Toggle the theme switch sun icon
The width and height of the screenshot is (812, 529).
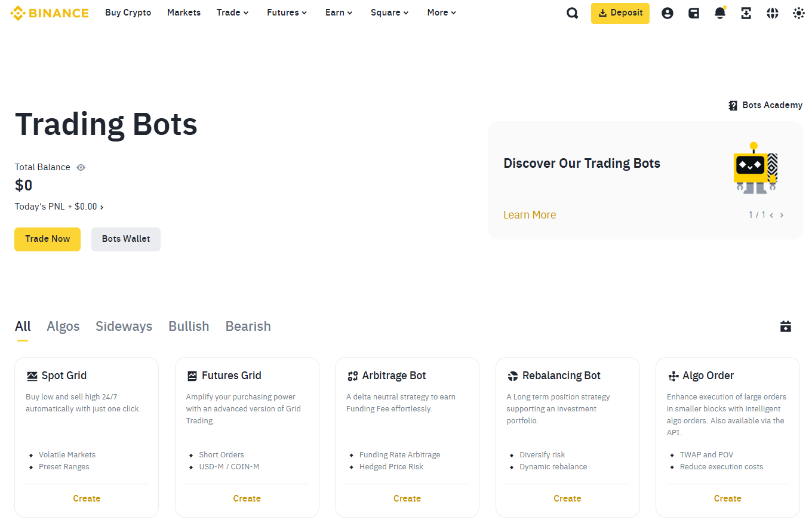[x=799, y=13]
